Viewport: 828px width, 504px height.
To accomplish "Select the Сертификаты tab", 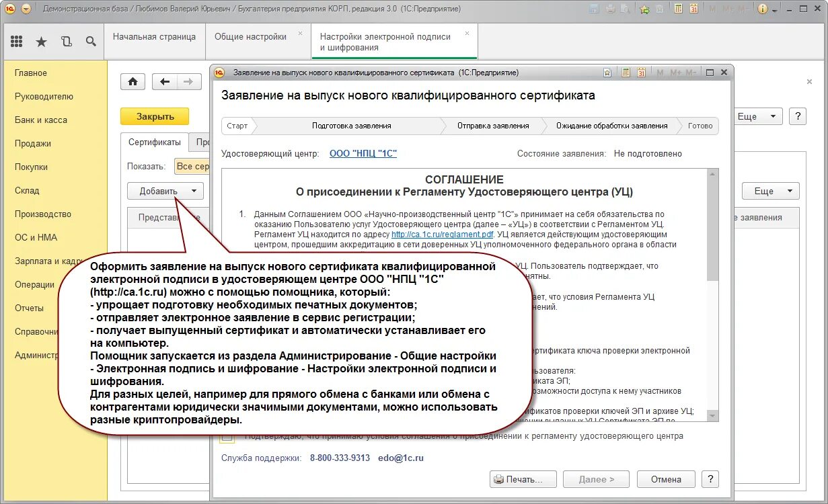I will (x=155, y=142).
